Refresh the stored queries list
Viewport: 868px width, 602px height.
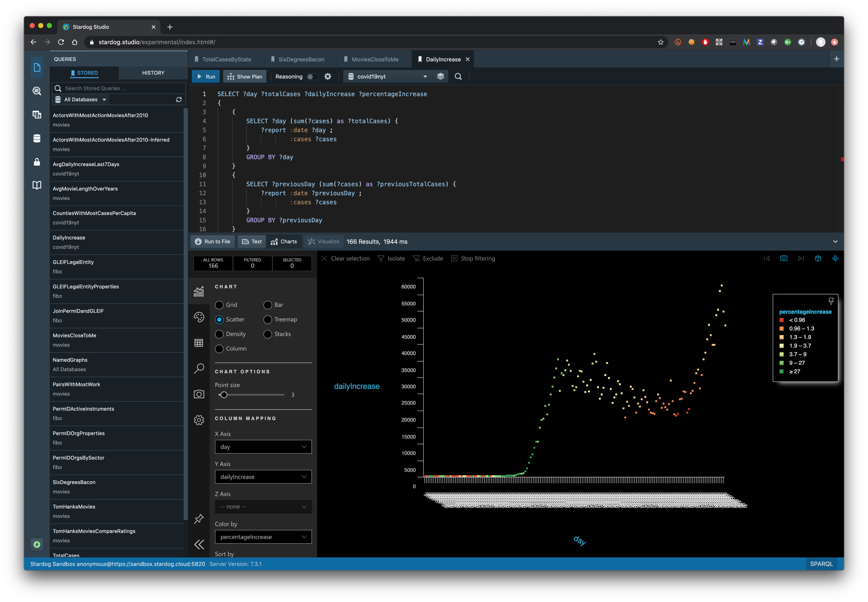[179, 99]
